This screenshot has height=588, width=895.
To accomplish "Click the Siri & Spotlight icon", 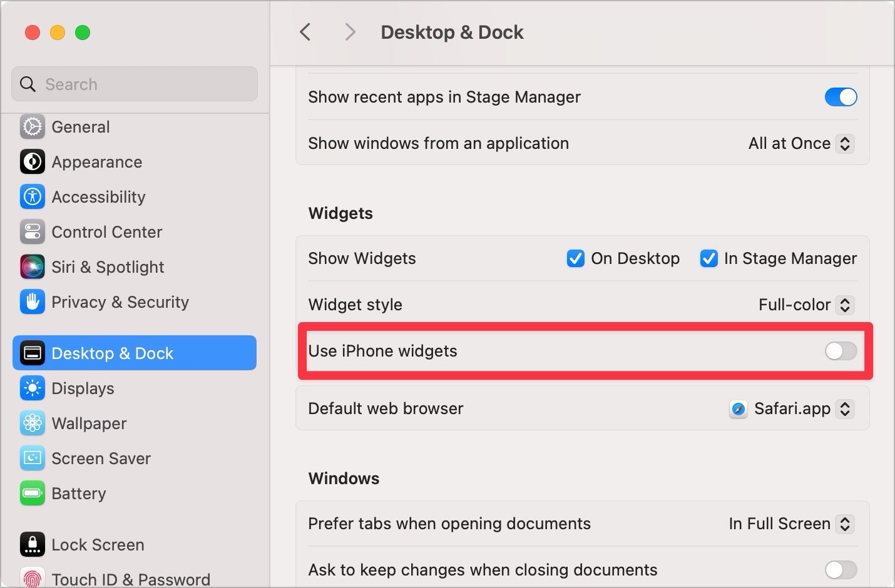I will coord(33,267).
